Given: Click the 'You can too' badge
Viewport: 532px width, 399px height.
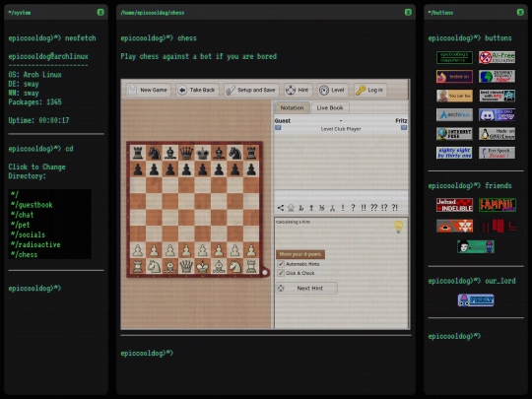Looking at the screenshot, I should coord(454,96).
